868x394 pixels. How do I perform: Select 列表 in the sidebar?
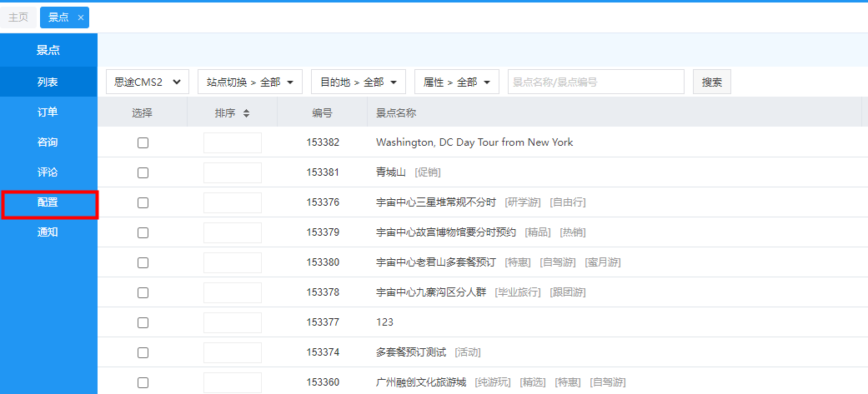(48, 82)
